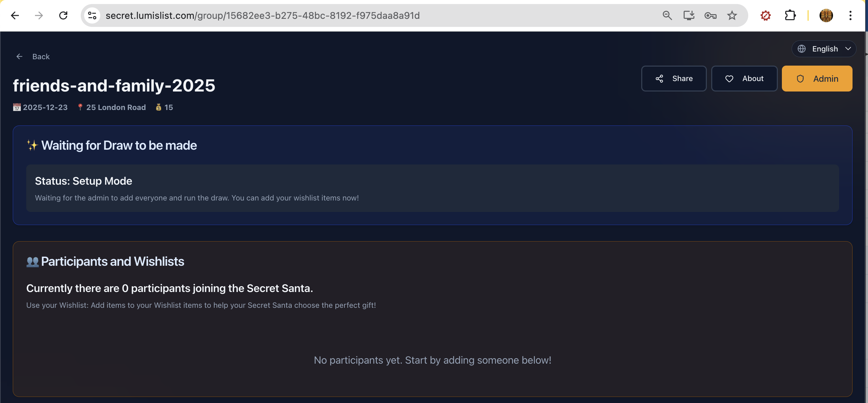The width and height of the screenshot is (868, 403).
Task: Click the browser forward arrow
Action: click(x=39, y=15)
